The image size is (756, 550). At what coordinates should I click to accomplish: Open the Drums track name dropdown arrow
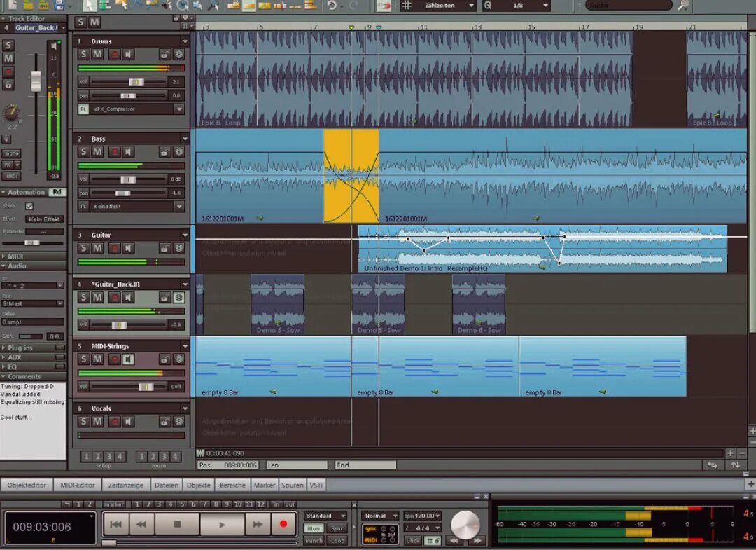click(x=185, y=41)
